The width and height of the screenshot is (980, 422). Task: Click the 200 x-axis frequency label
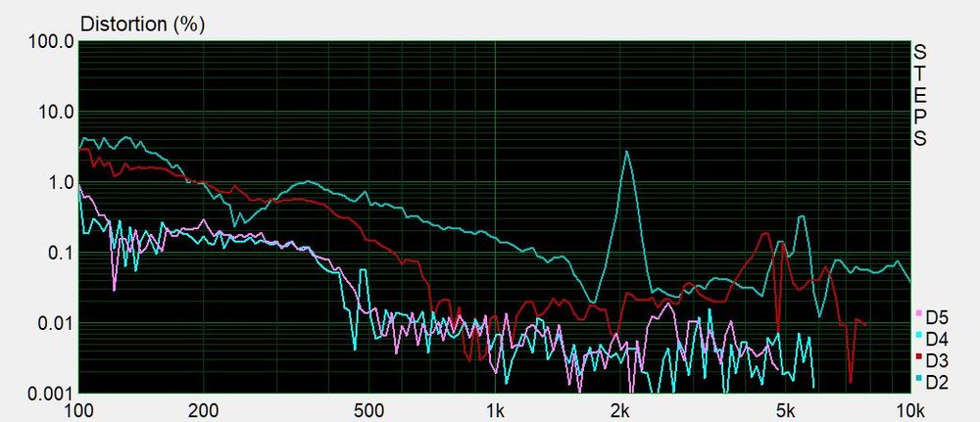[203, 412]
